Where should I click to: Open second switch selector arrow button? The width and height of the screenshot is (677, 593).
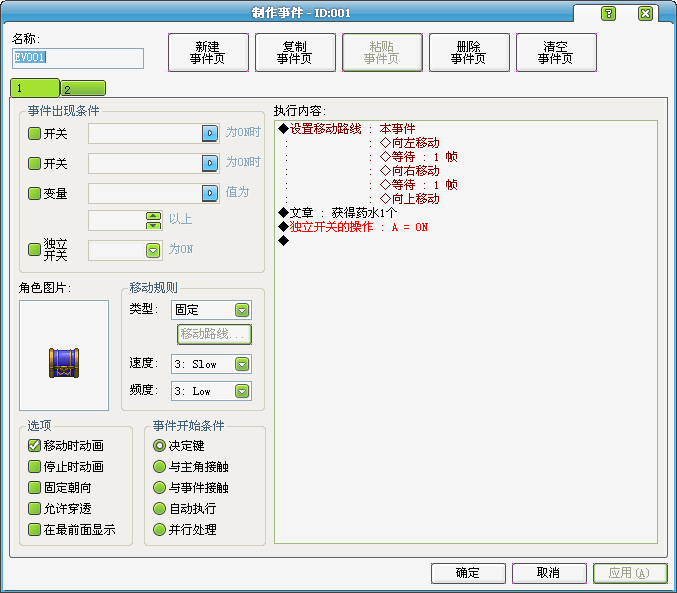point(210,163)
